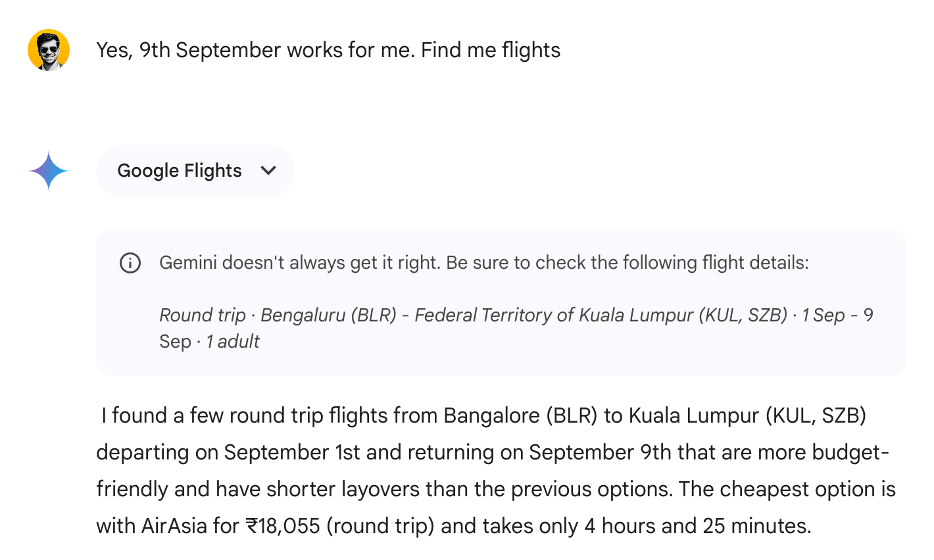Click "Kuala Lumpur (KUL, SZB)" in the response
This screenshot has height=560, width=934.
pos(747,416)
